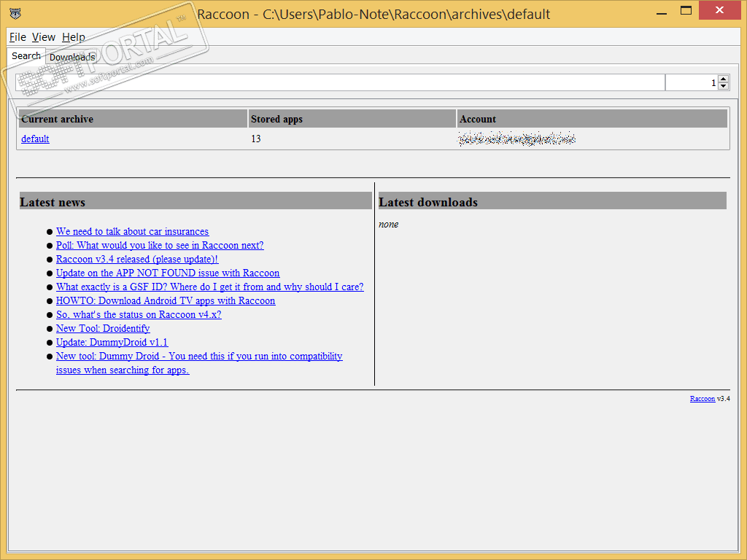Decrease the page number spinner value
The height and width of the screenshot is (560, 747).
pyautogui.click(x=723, y=86)
